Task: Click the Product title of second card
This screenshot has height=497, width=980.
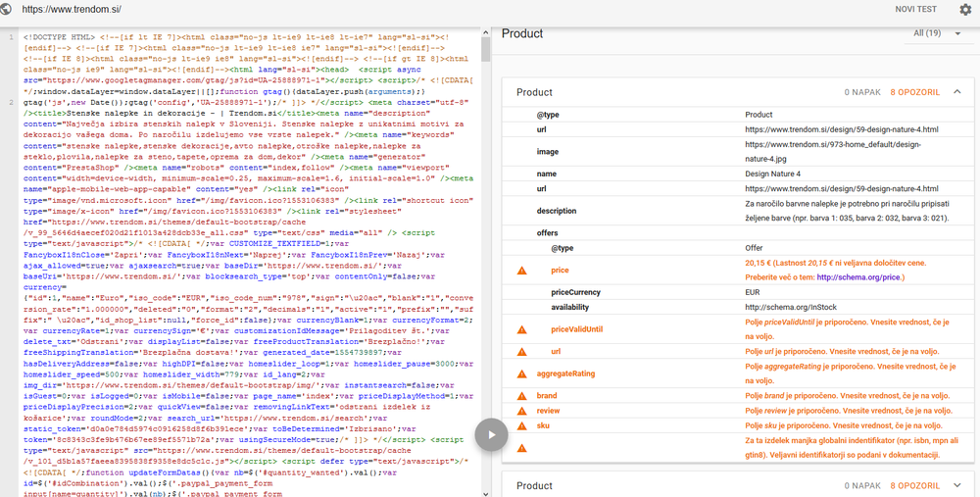Action: (x=534, y=486)
